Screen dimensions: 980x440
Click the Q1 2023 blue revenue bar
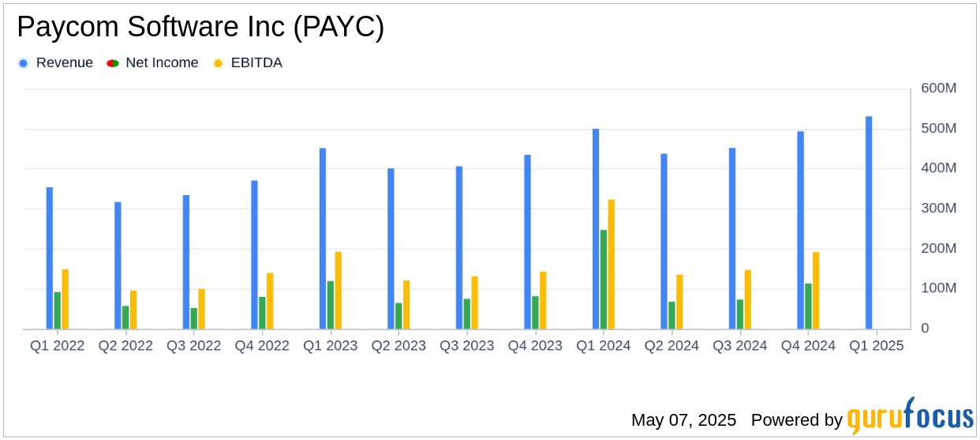point(323,239)
